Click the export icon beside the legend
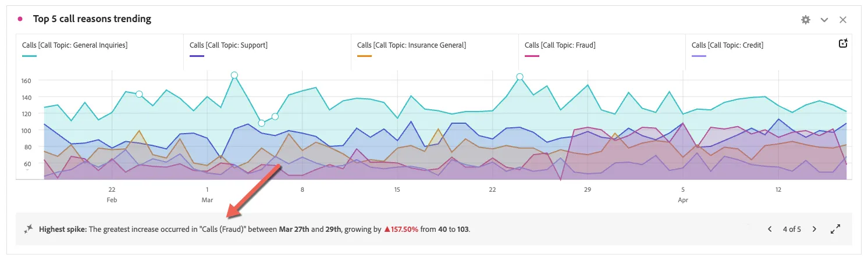 click(844, 44)
